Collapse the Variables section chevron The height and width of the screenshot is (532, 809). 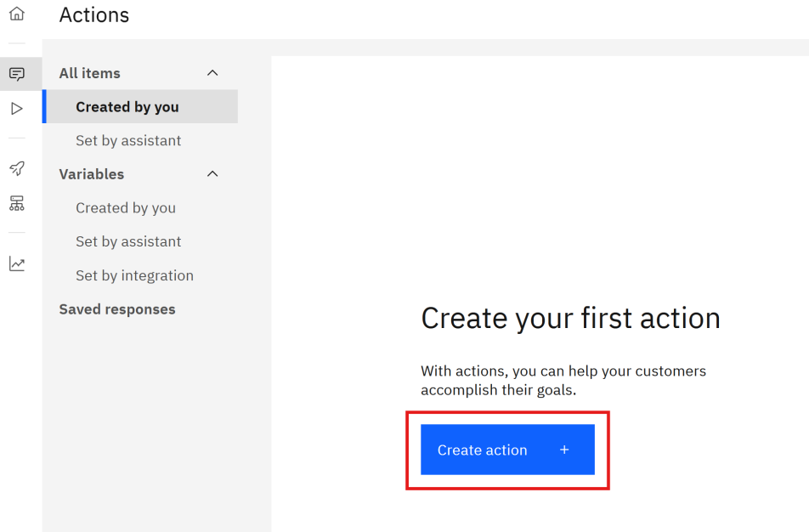(x=212, y=174)
